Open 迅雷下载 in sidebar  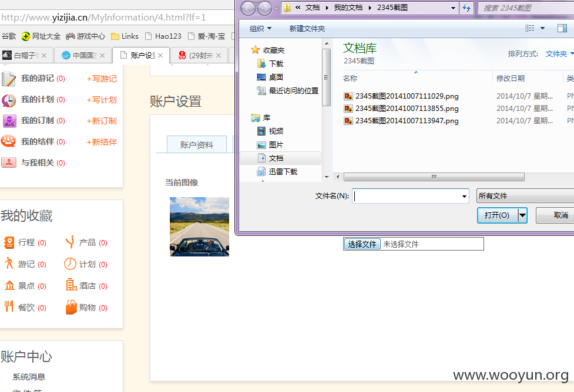[277, 171]
